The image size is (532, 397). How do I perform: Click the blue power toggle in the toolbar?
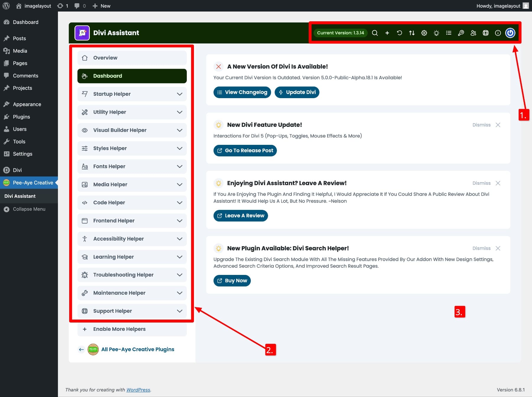tap(510, 33)
